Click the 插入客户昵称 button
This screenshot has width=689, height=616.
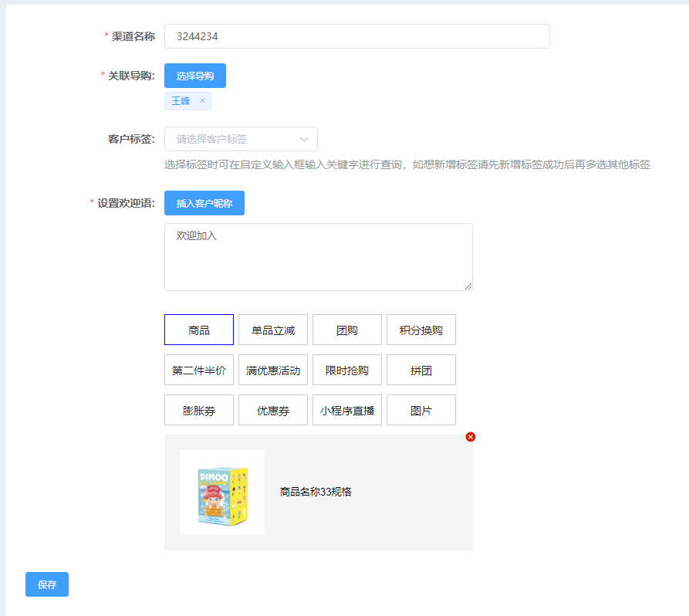pyautogui.click(x=204, y=203)
